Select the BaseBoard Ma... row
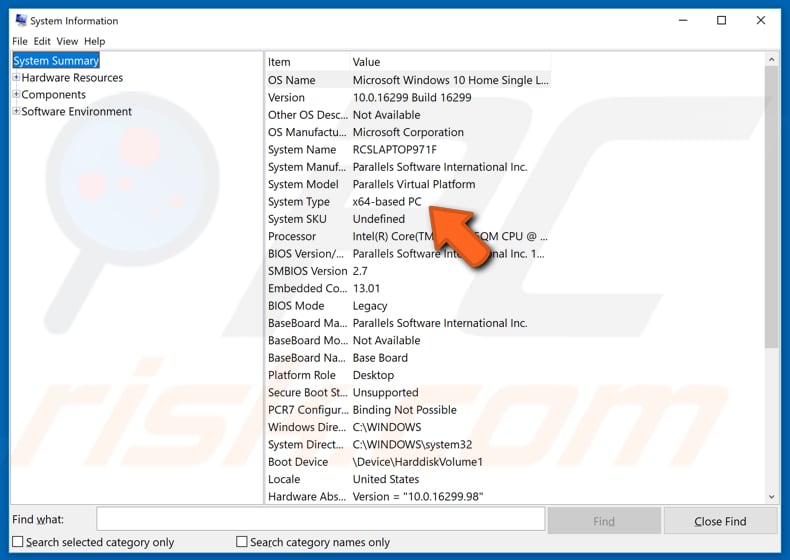The width and height of the screenshot is (790, 560). 408,323
